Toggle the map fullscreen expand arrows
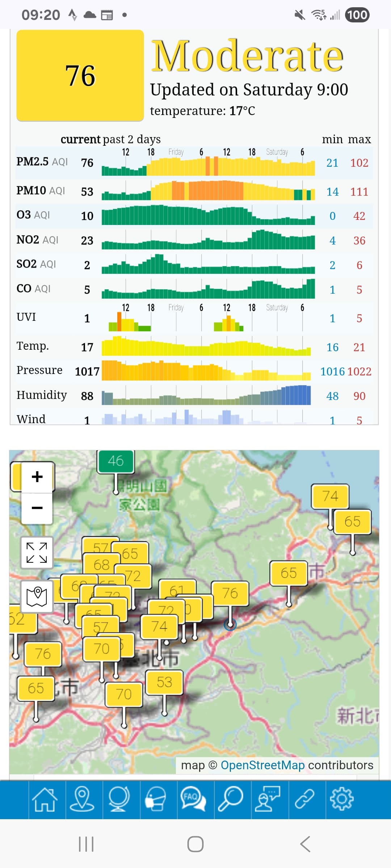 (x=37, y=553)
